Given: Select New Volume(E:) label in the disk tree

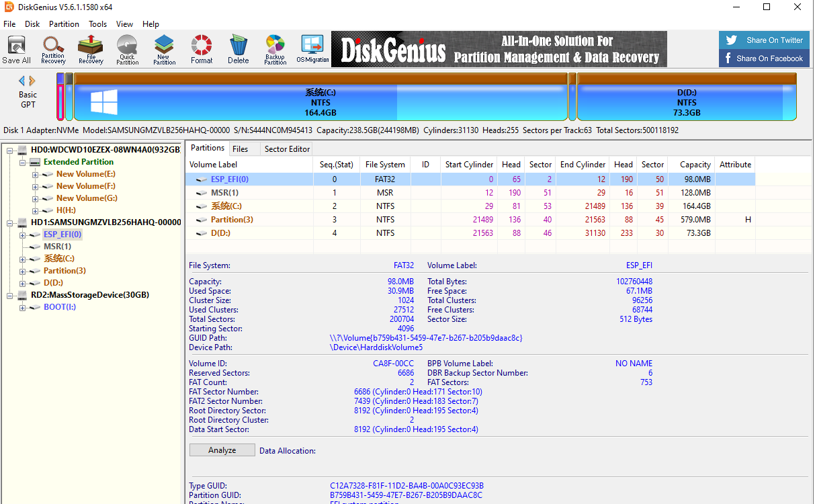Looking at the screenshot, I should 87,174.
